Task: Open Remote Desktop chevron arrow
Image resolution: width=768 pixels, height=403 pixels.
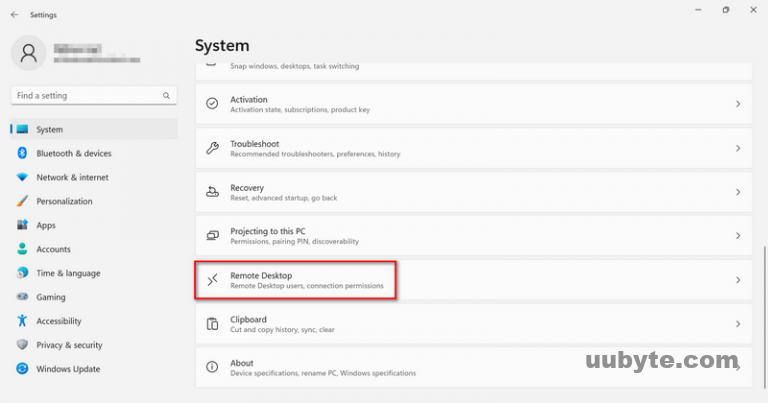Action: click(737, 280)
